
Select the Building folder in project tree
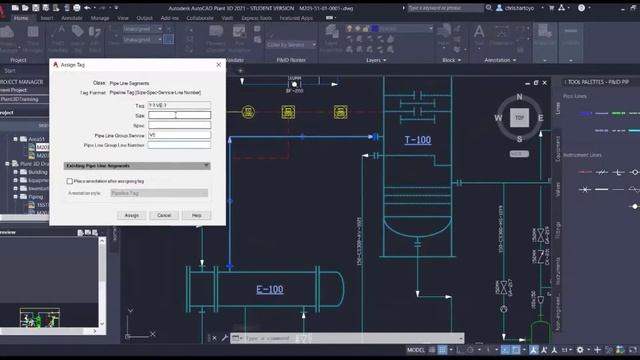tap(38, 172)
